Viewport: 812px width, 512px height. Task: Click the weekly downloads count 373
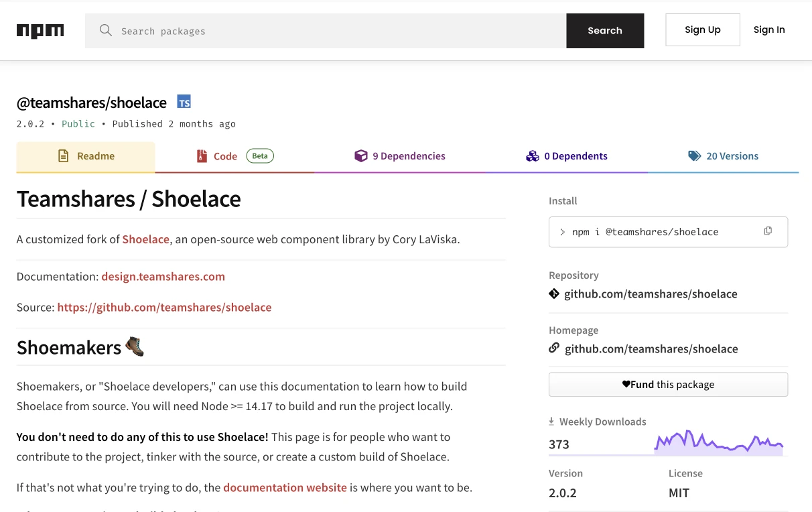coord(559,444)
